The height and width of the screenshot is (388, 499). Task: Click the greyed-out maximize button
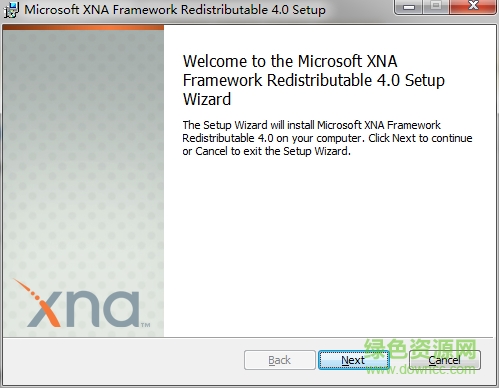tap(436, 7)
